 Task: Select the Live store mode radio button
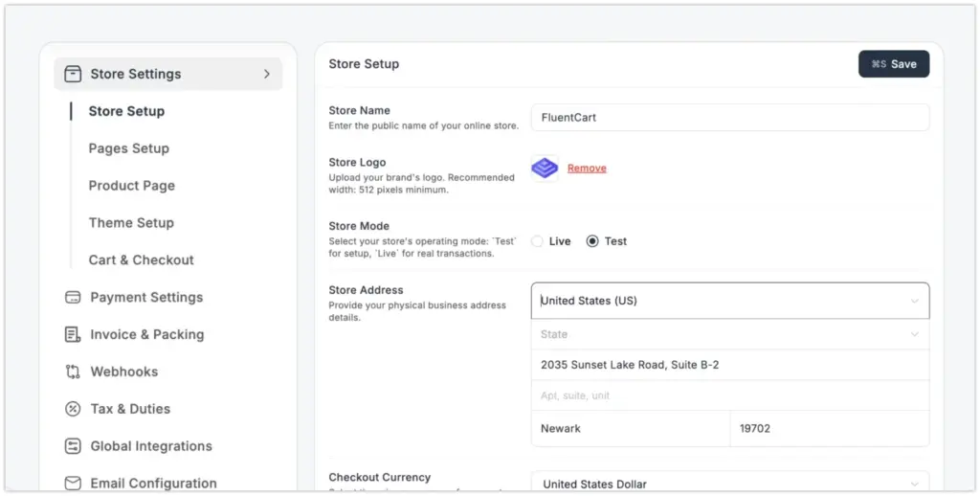pyautogui.click(x=537, y=241)
